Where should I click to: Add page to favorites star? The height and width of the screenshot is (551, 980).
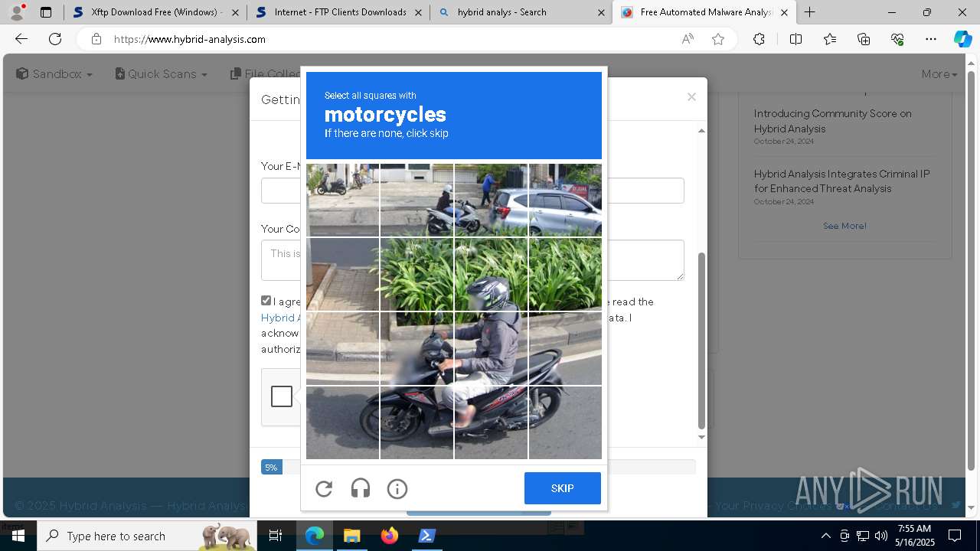tap(718, 39)
